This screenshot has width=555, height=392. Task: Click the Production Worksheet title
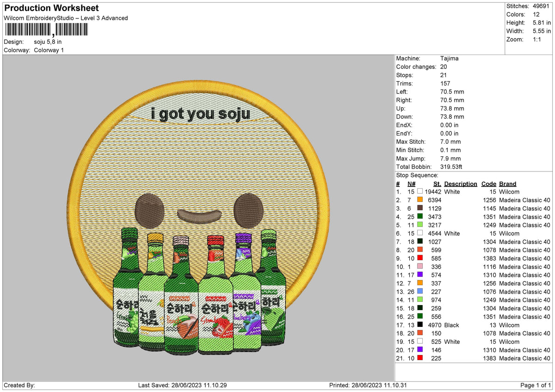pyautogui.click(x=51, y=8)
